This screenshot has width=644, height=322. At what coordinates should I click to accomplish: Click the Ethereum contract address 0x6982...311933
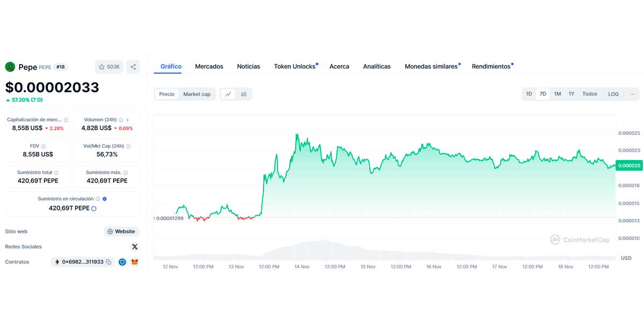click(82, 262)
